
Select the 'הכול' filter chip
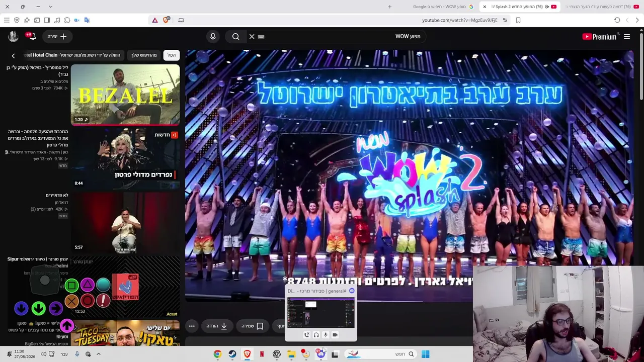(172, 55)
